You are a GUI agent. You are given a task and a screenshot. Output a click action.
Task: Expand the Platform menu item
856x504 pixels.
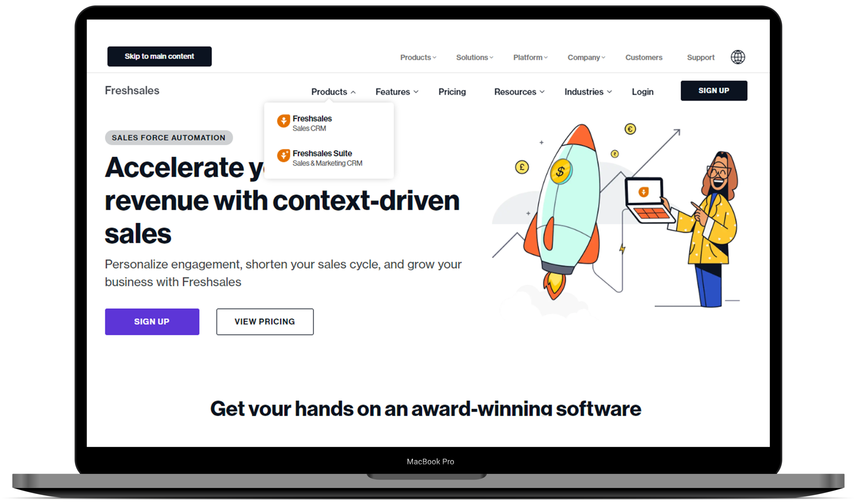(530, 57)
